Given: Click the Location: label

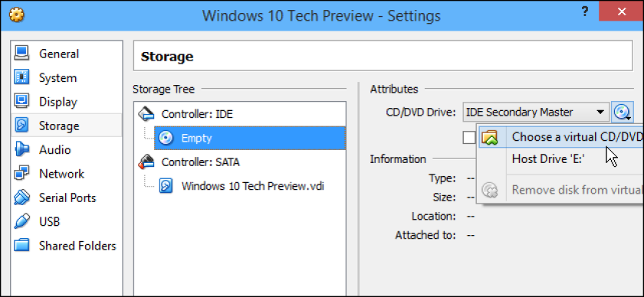Looking at the screenshot, I should tap(434, 216).
